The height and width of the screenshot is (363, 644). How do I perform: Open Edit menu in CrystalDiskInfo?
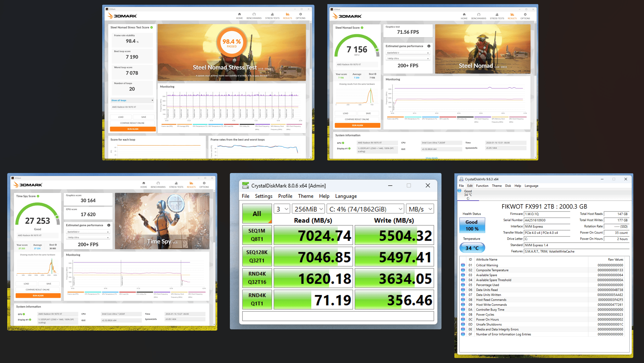pos(470,186)
